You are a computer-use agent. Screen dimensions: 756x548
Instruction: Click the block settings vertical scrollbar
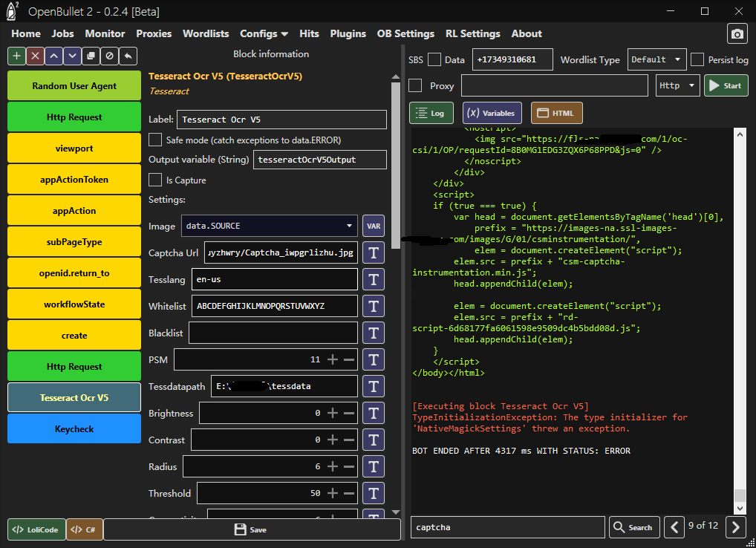396,165
